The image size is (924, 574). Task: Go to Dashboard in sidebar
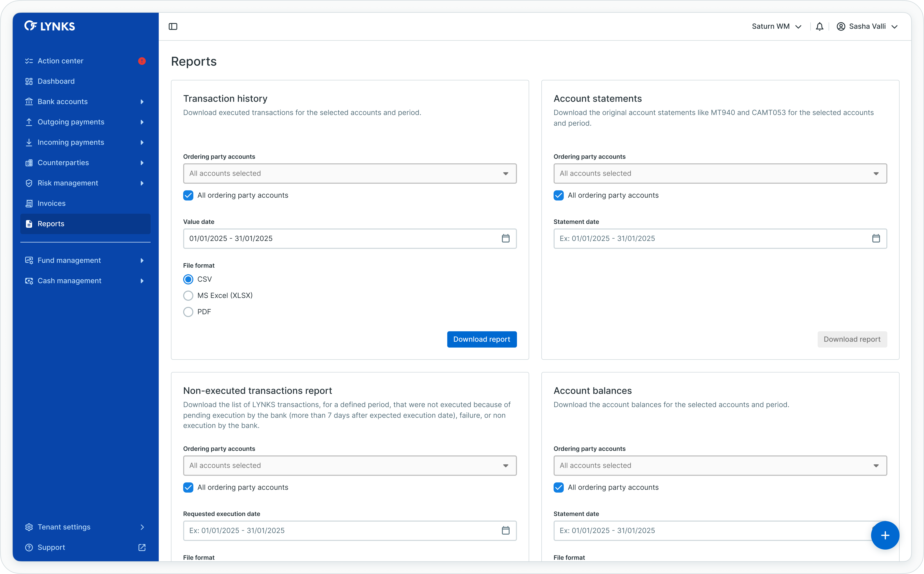56,81
